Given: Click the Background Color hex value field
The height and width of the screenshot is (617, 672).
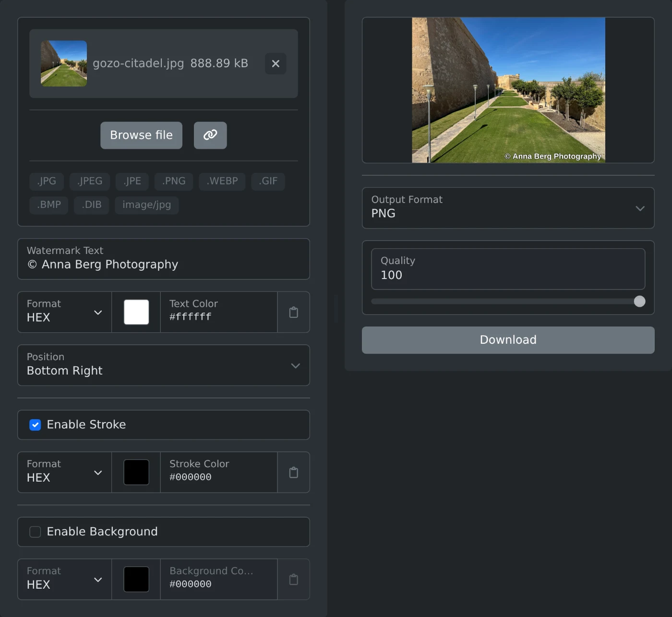Looking at the screenshot, I should [x=219, y=580].
